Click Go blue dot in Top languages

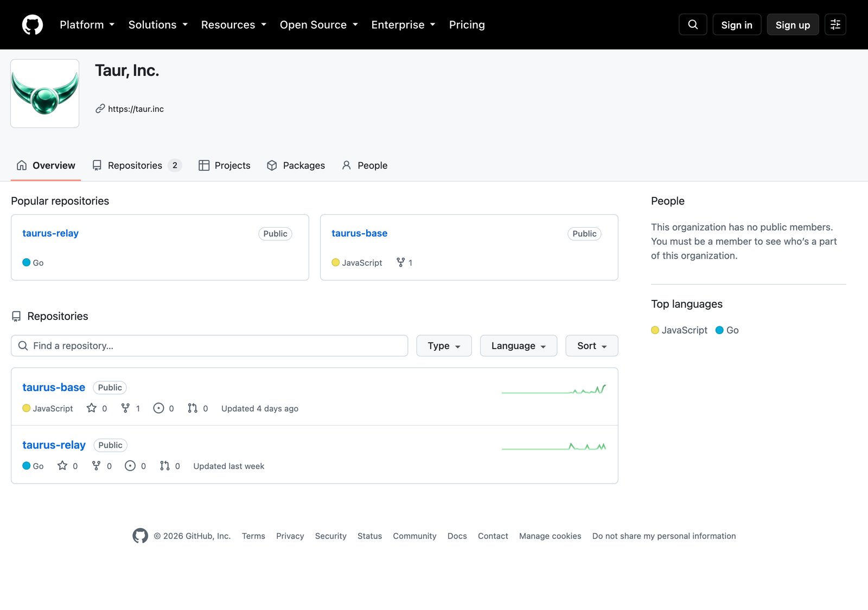coord(719,330)
